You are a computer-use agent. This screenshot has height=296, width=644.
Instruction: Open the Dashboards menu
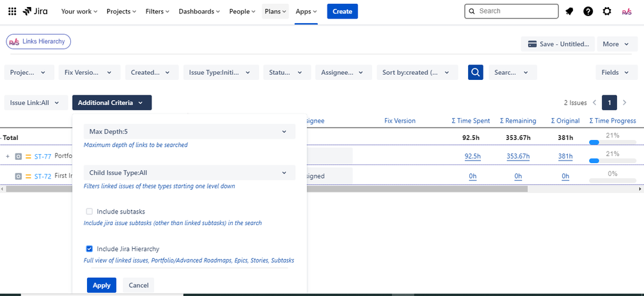point(199,12)
